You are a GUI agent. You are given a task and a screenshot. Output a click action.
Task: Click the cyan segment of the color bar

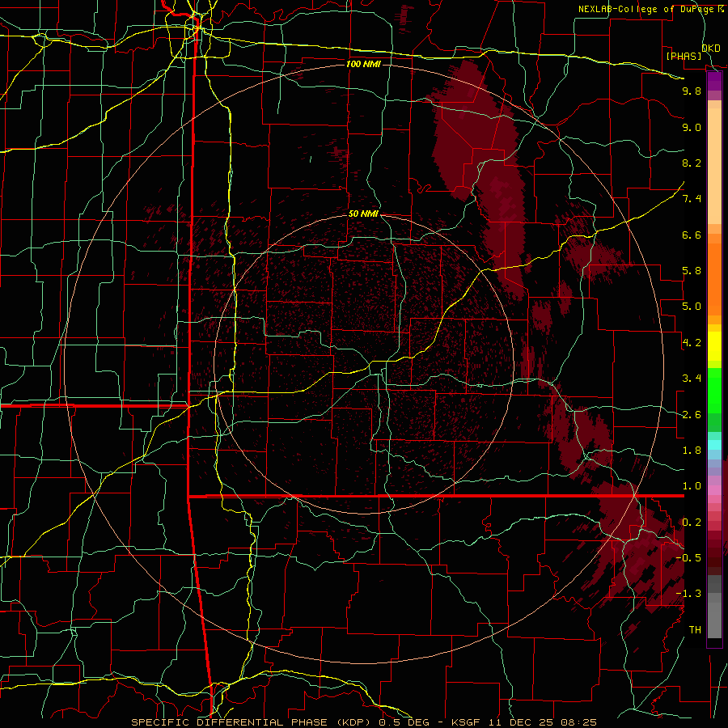714,444
